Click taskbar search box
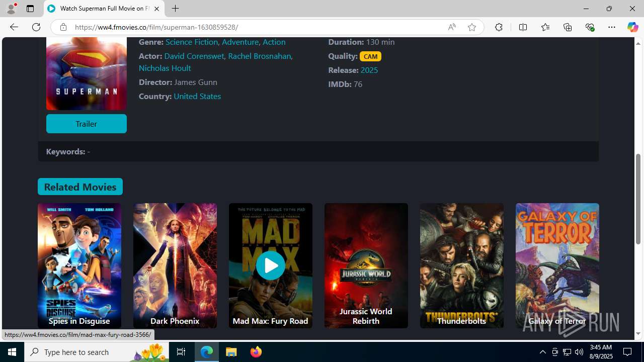The width and height of the screenshot is (644, 362). 96,352
